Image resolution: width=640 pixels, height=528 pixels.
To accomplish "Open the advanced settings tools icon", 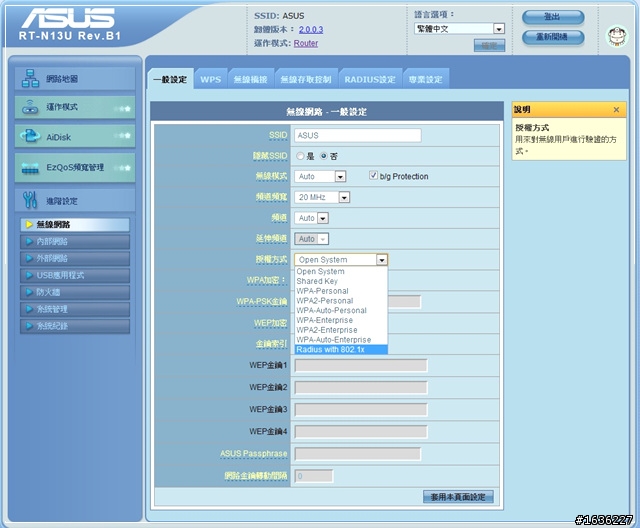I will pyautogui.click(x=30, y=200).
